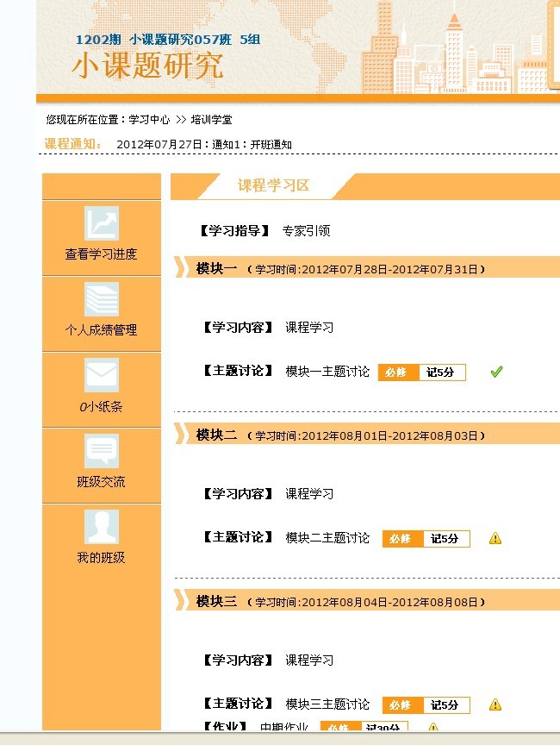560x745 pixels.
Task: Switch to the 课程学习区 tab
Action: [x=273, y=185]
